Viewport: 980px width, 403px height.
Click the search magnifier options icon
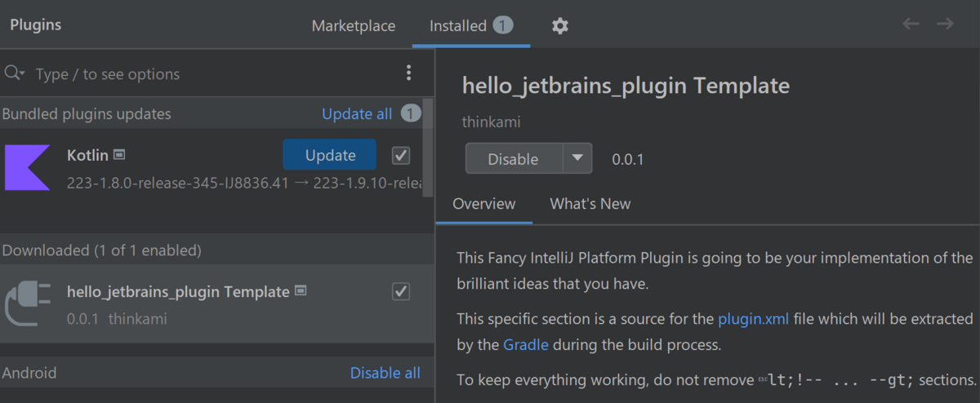(15, 73)
